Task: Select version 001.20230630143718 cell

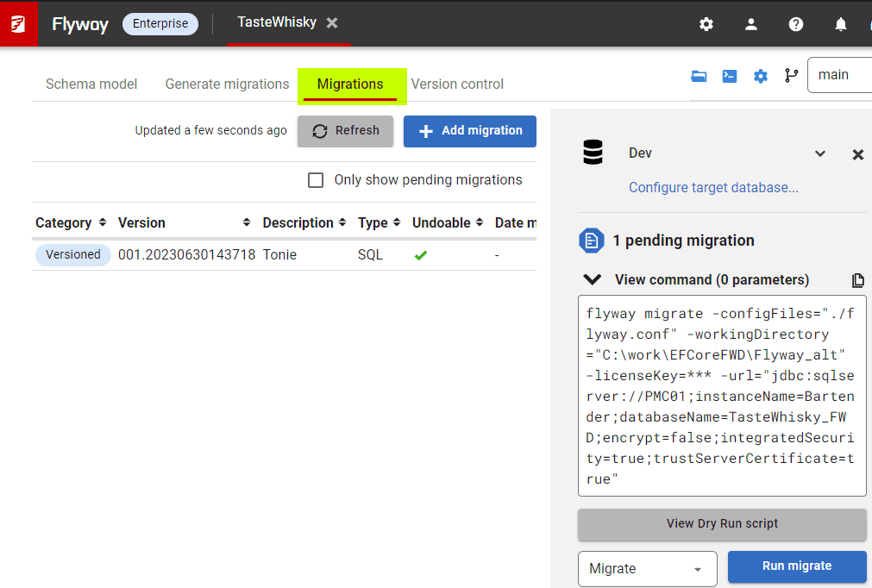Action: click(186, 254)
